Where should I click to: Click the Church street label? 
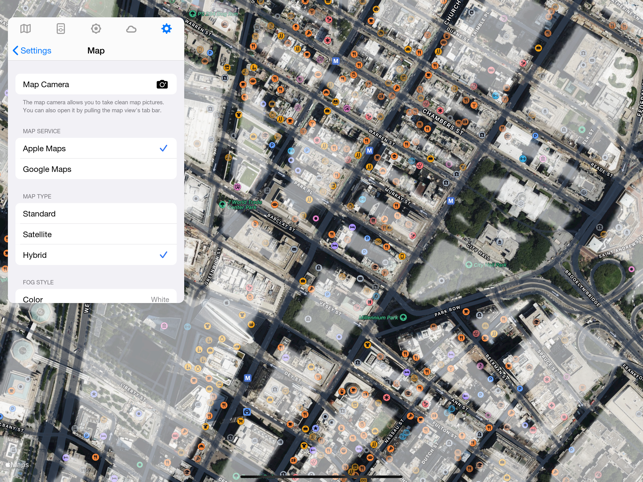tap(453, 11)
